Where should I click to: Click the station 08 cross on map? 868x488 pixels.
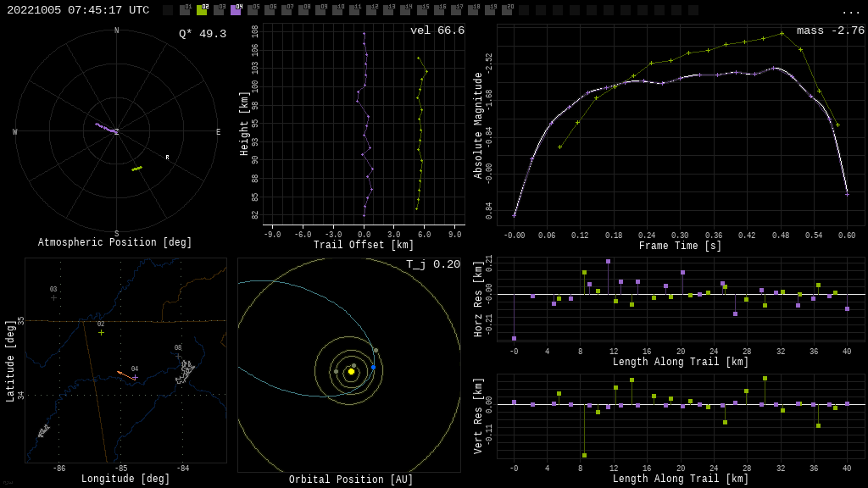178,356
